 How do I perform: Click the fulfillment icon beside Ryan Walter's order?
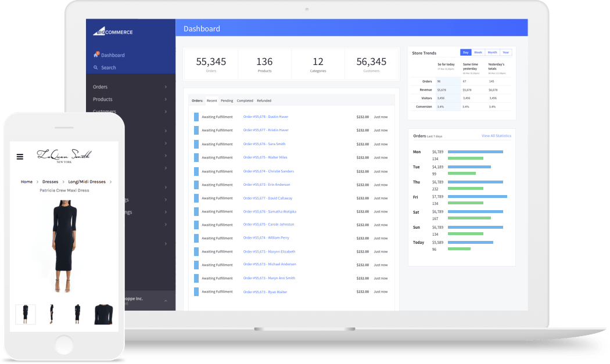(195, 291)
